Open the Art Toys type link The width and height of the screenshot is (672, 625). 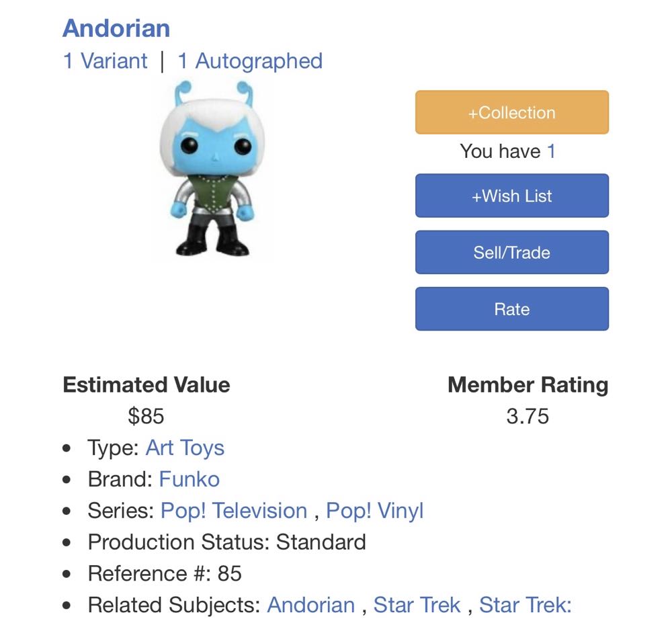click(185, 448)
